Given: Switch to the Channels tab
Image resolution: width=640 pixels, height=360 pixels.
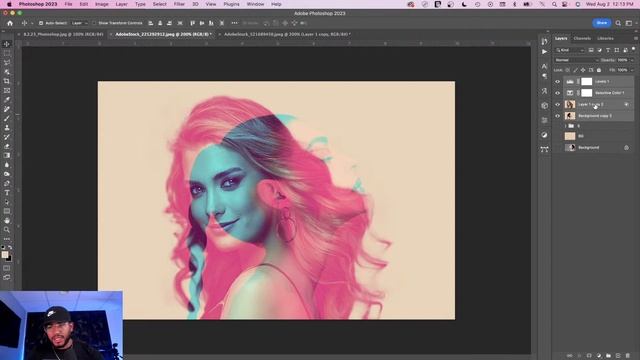Looking at the screenshot, I should click(582, 38).
